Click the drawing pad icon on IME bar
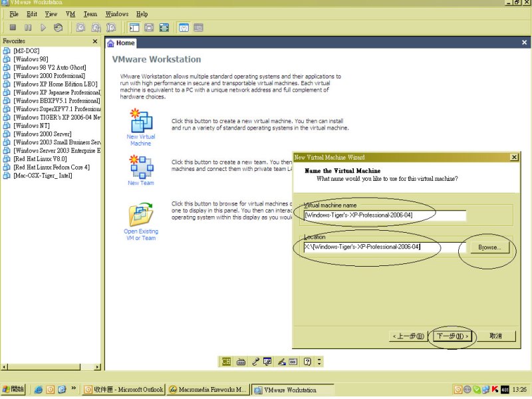The image size is (532, 399). tap(293, 362)
